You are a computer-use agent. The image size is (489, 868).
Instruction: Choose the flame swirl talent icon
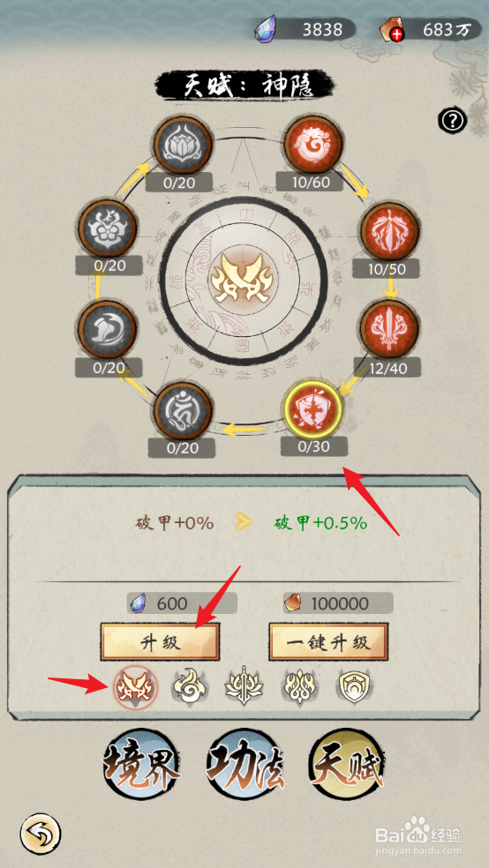tap(188, 687)
